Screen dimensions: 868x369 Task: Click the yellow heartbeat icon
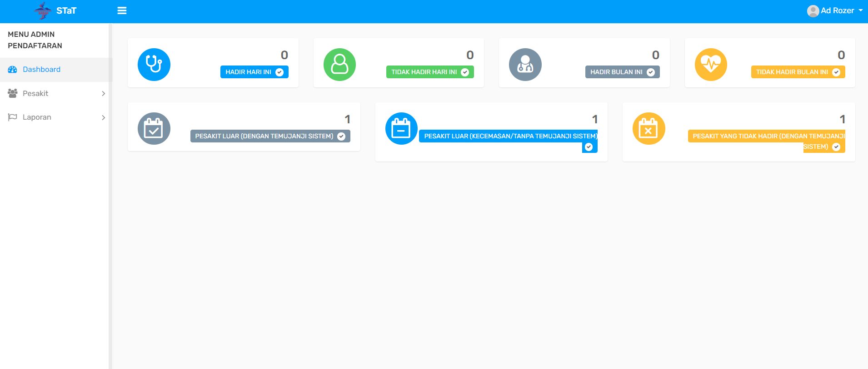tap(711, 65)
